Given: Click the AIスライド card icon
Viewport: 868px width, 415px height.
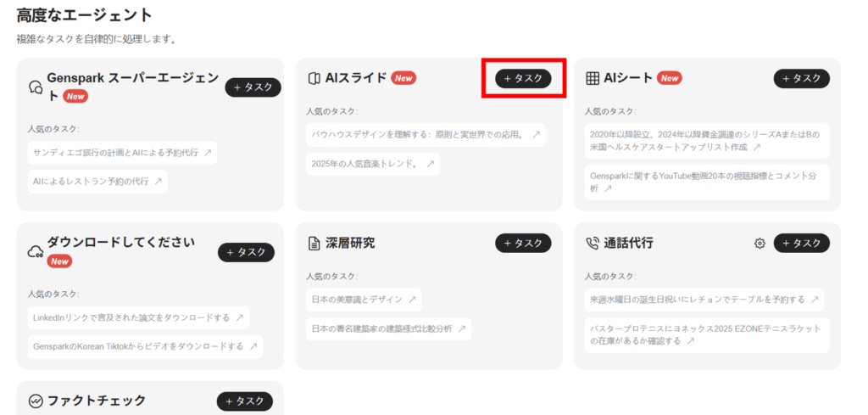Looking at the screenshot, I should (314, 78).
